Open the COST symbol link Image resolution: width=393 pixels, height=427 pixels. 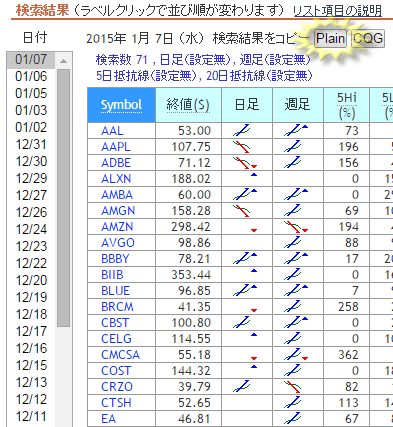[116, 371]
